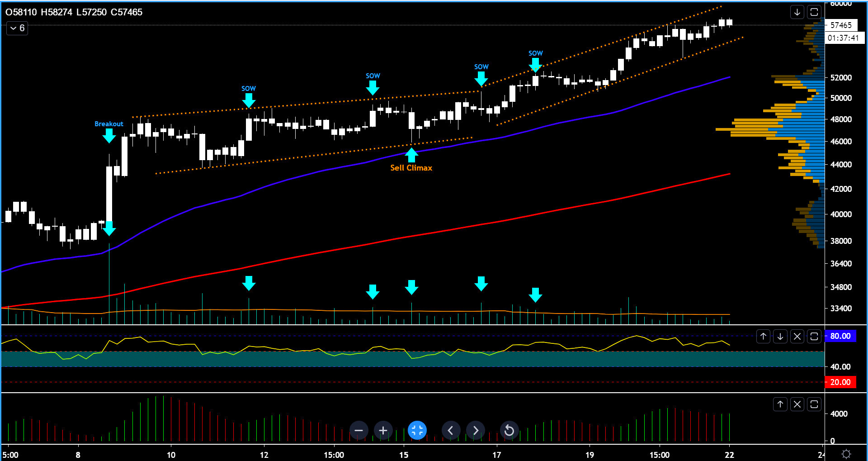Maximize the bottom histogram pane
This screenshot has height=461, width=868.
coord(814,404)
